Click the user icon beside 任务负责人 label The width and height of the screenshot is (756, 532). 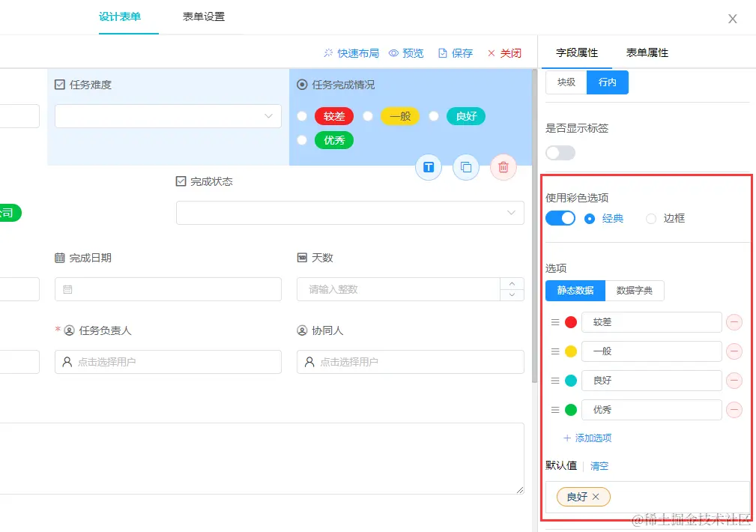point(70,330)
